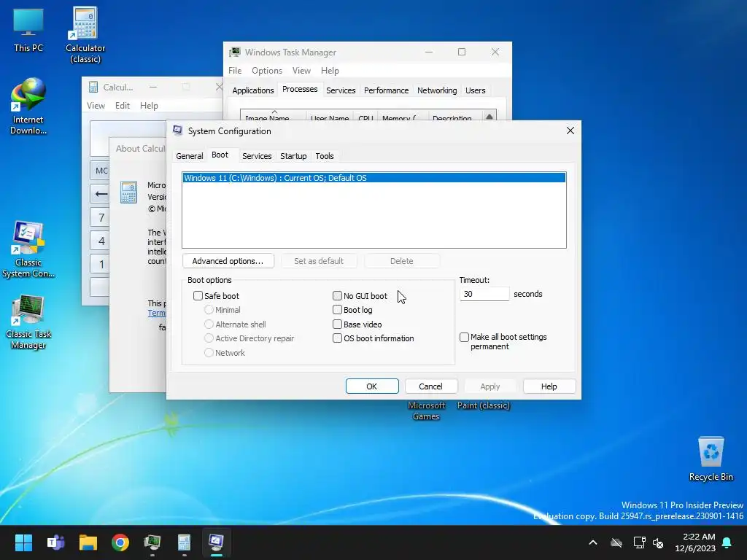
Task: Open the taskbar clock and date
Action: pyautogui.click(x=695, y=542)
